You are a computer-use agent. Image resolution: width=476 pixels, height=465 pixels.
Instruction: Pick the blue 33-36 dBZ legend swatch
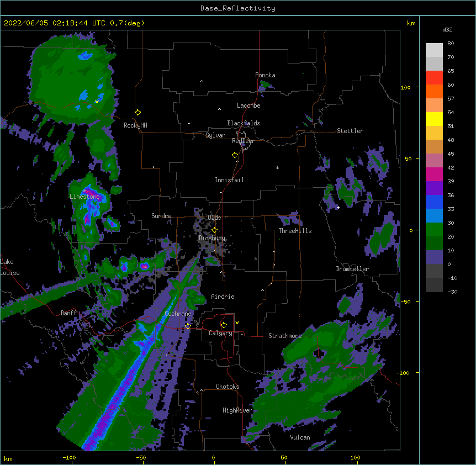(434, 202)
